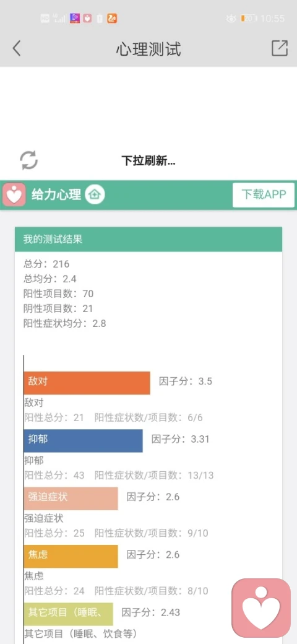Go back using the top-left arrow
The height and width of the screenshot is (644, 297).
[17, 48]
